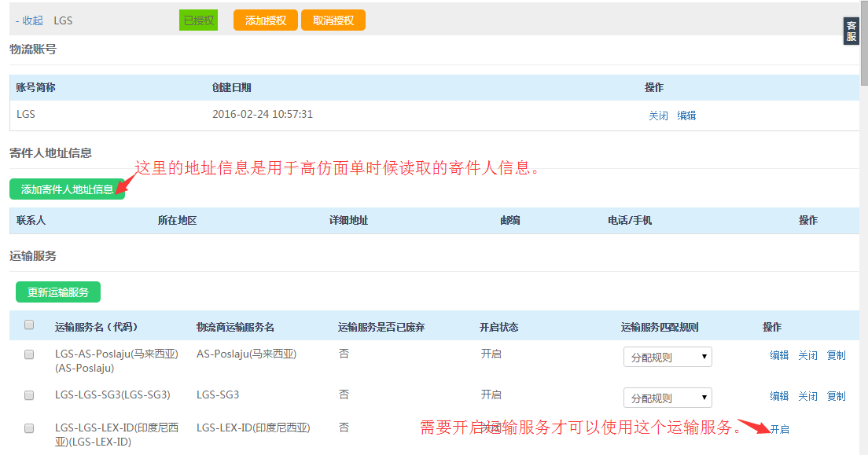Click 开启 to enable LGS-LEX-ID service
The image size is (868, 455).
[x=779, y=429]
